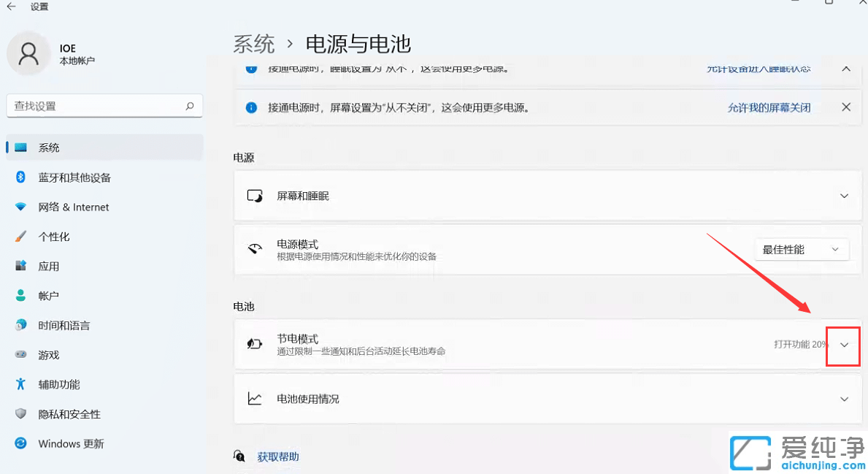
Task: Click 系统 in the breadcrumb header
Action: [x=254, y=44]
